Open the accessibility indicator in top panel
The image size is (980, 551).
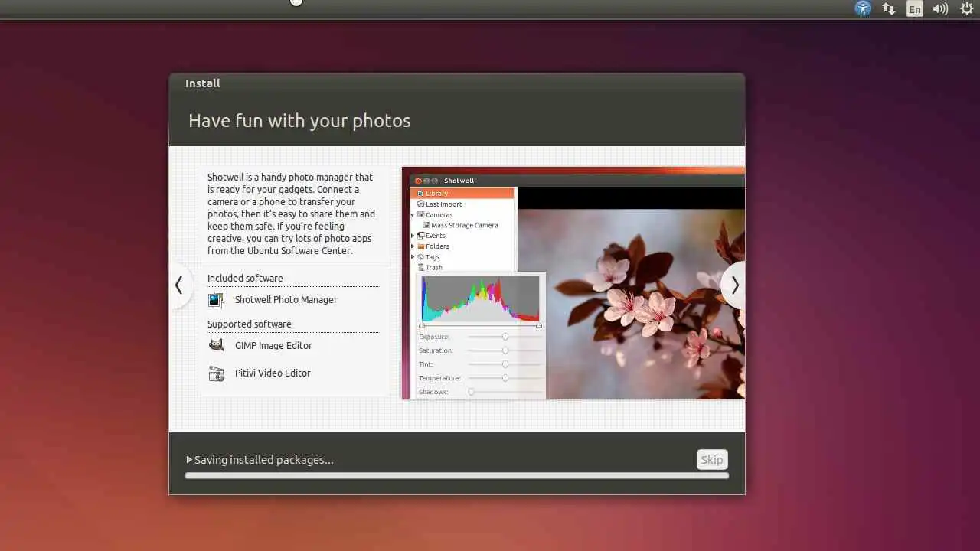click(863, 8)
